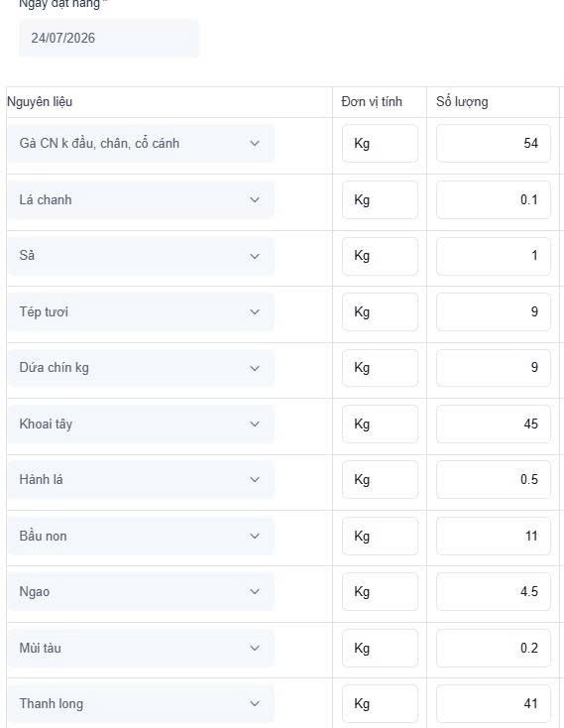This screenshot has height=728, width=564.
Task: Select the order date field 24/07/2026
Action: [x=108, y=38]
